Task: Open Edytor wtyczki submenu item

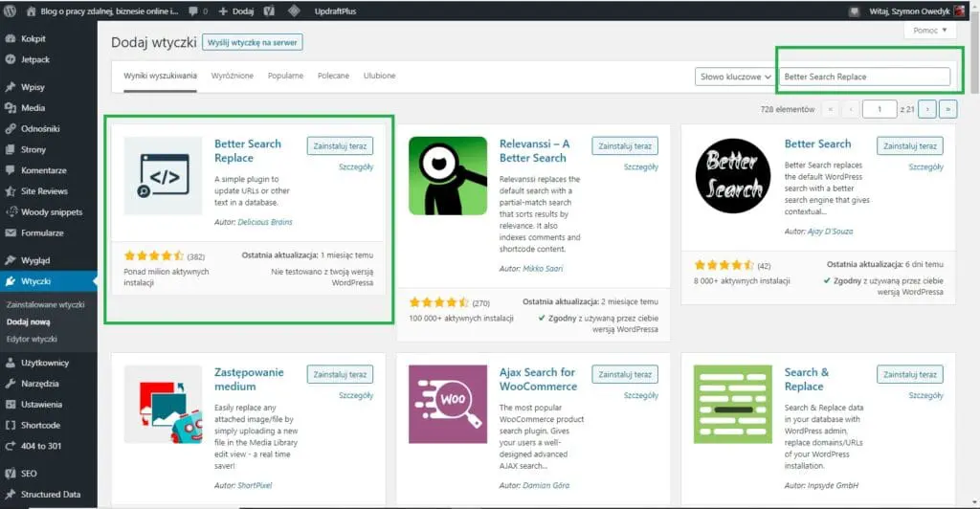Action: [x=32, y=339]
